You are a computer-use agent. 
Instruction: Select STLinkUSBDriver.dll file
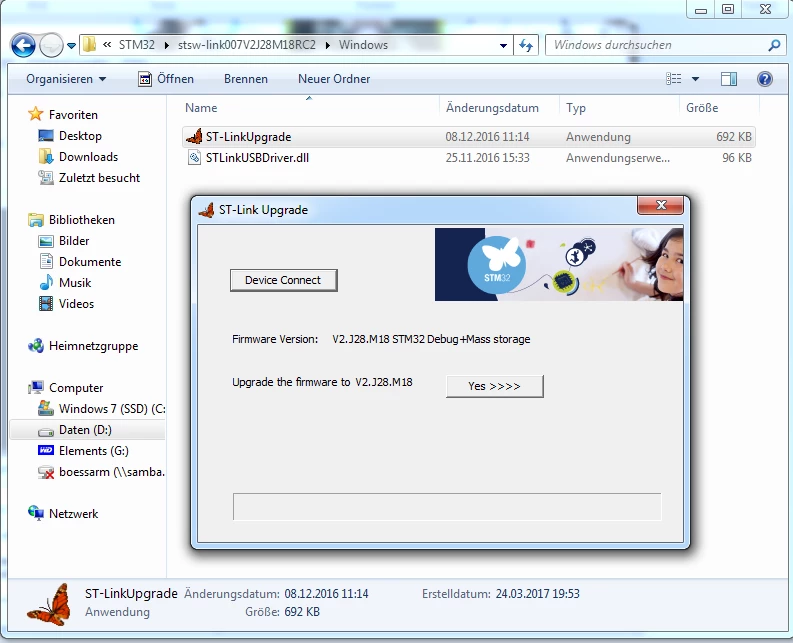[468, 158]
